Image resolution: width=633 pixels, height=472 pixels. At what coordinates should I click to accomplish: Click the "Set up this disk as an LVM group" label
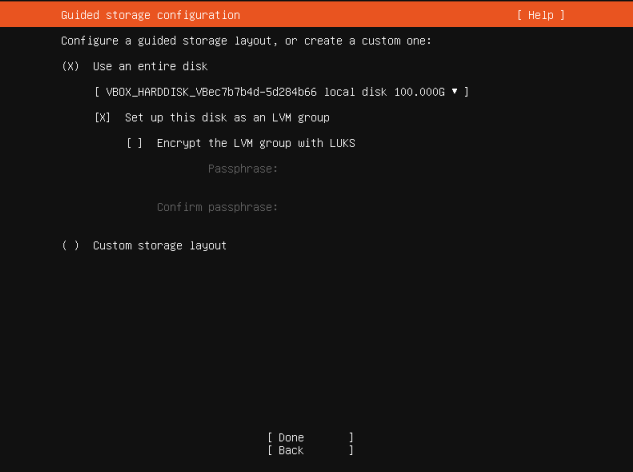(x=227, y=118)
